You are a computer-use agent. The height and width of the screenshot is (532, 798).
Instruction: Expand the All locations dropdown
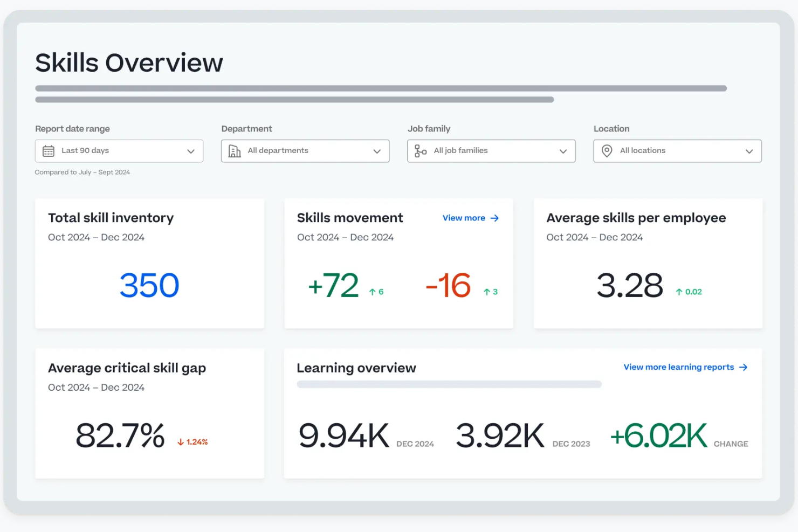[677, 151]
